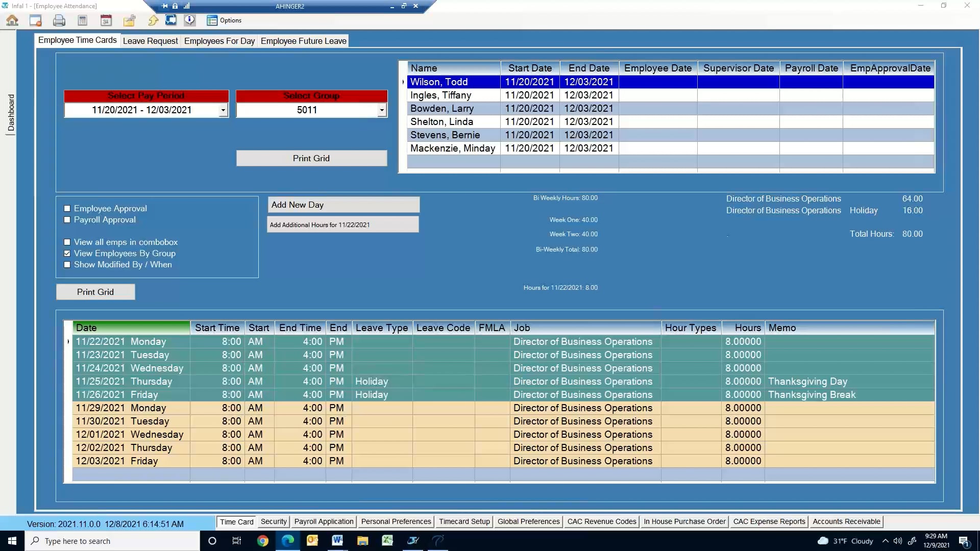Image resolution: width=980 pixels, height=551 pixels.
Task: Open the Payroll Application tab
Action: click(x=324, y=521)
